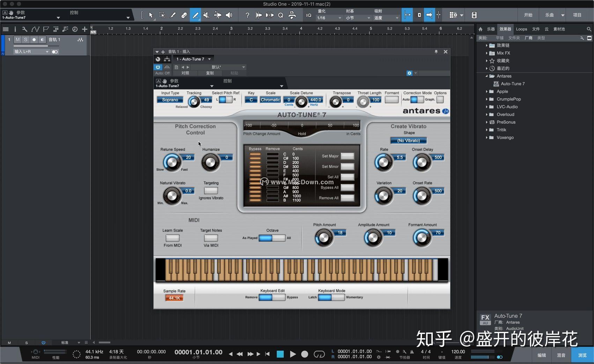Search the browser with magnifier icon
This screenshot has height=364, width=594.
coord(589,29)
